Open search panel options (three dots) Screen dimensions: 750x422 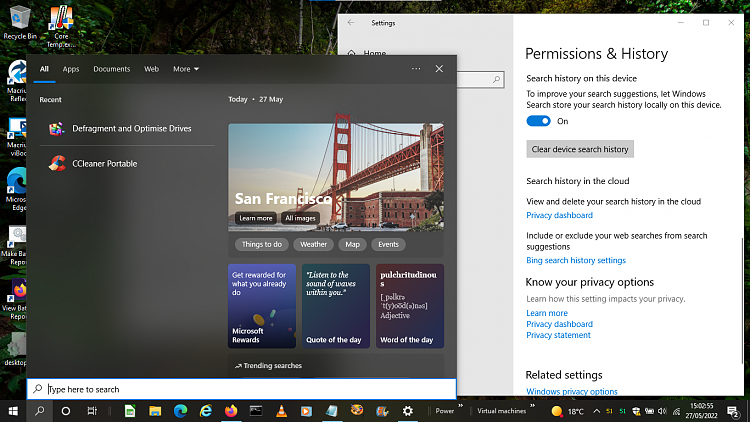pos(416,69)
